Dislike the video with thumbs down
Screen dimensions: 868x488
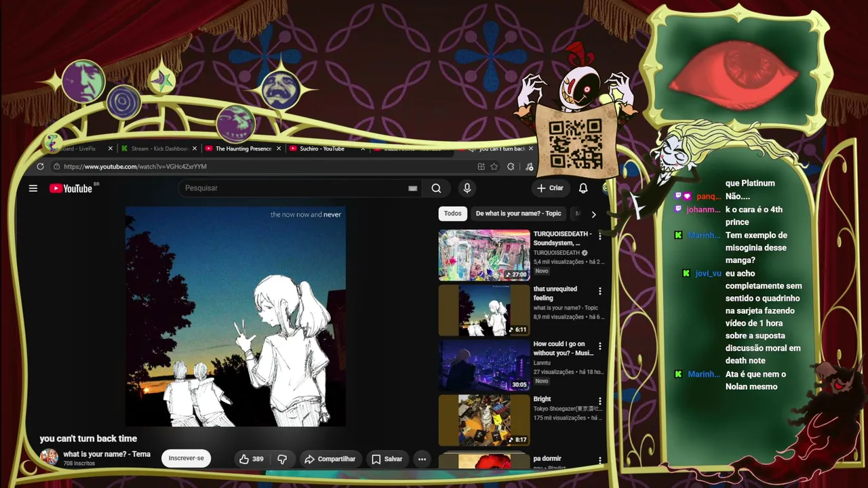[x=282, y=459]
